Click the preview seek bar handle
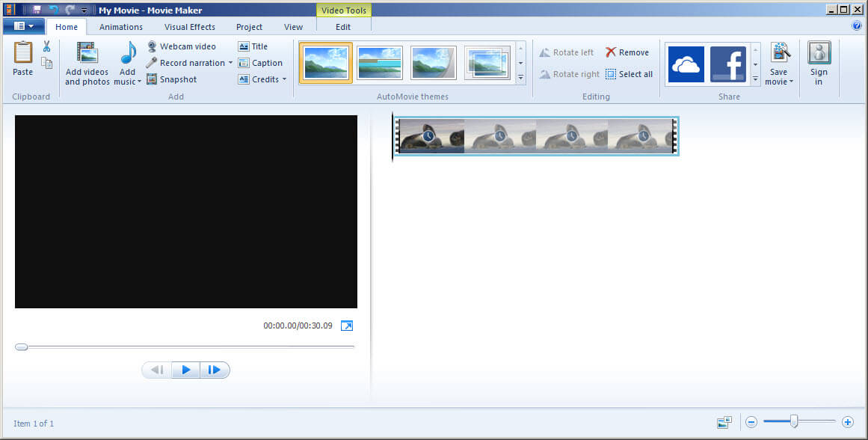868x440 pixels. (21, 347)
